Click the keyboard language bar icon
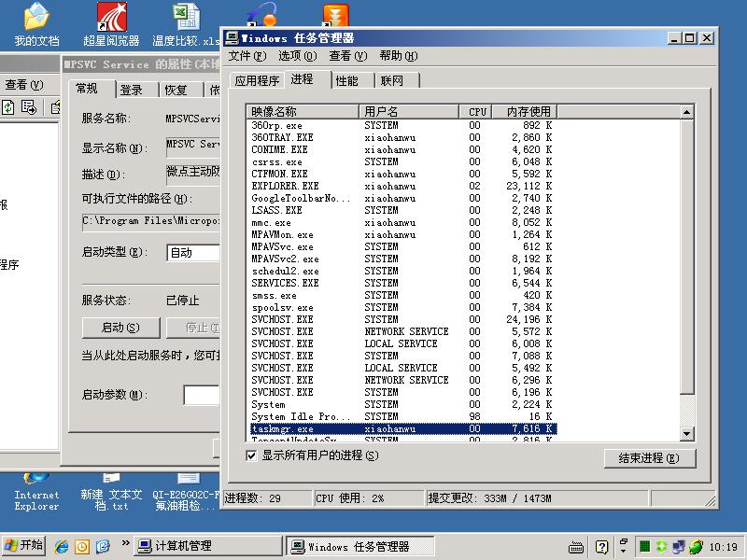The height and width of the screenshot is (560, 747). [576, 547]
